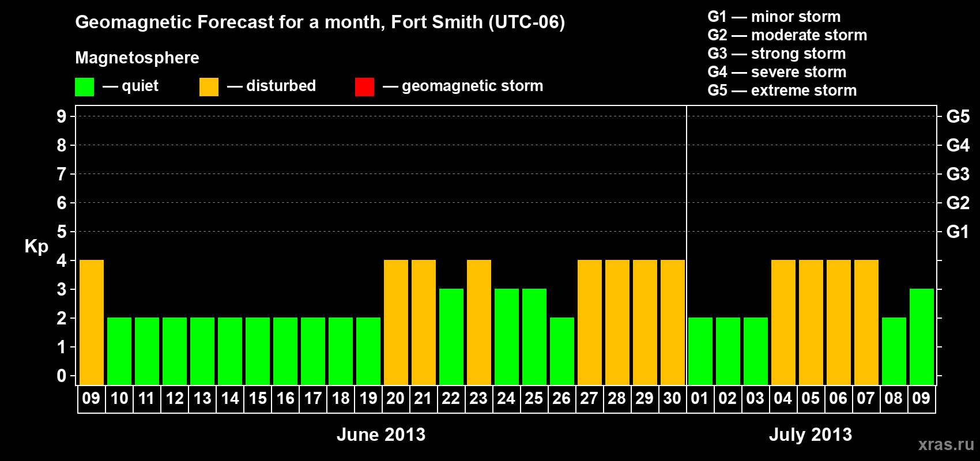The height and width of the screenshot is (461, 980).
Task: Click the green bar for June 19
Action: pos(368,352)
